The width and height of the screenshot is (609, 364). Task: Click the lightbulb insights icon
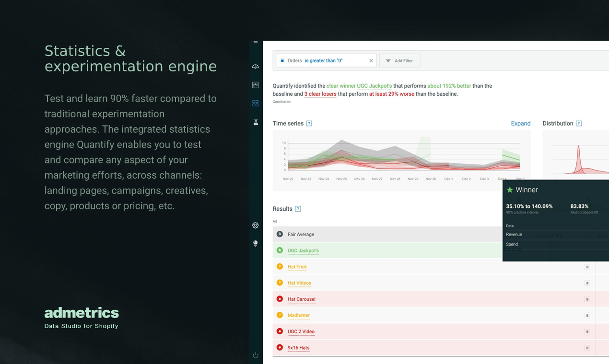pyautogui.click(x=256, y=243)
